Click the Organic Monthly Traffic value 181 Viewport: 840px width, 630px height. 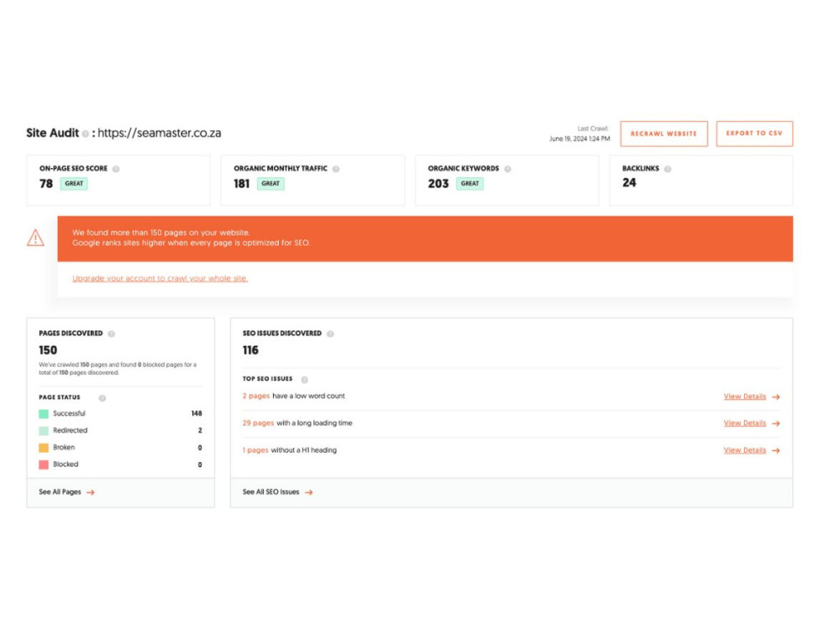point(242,184)
